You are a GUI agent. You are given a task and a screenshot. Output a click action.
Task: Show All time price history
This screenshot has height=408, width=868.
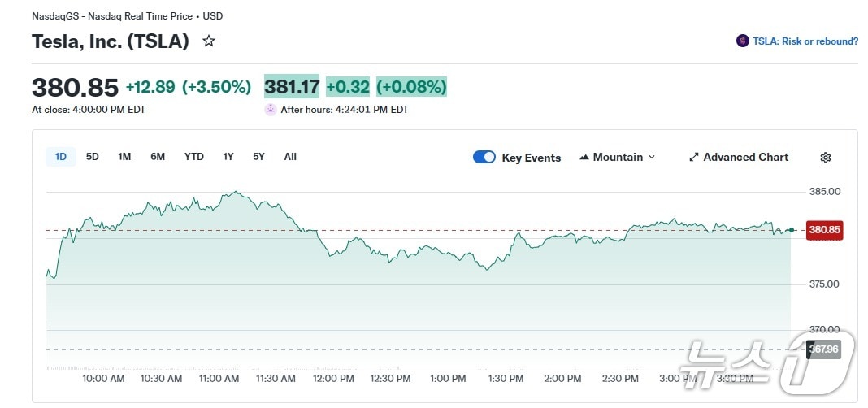(290, 157)
